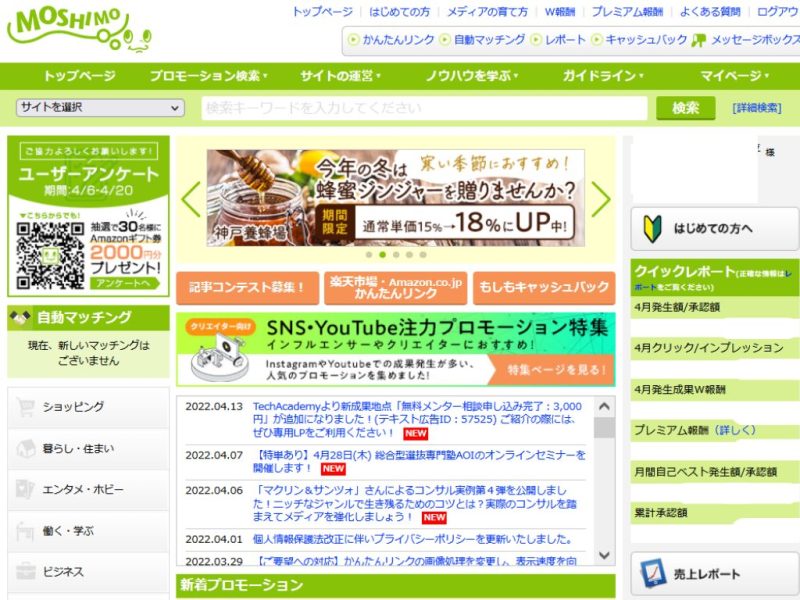Open はじめての方 top link
Viewport: 800px width, 600px height.
click(x=399, y=12)
